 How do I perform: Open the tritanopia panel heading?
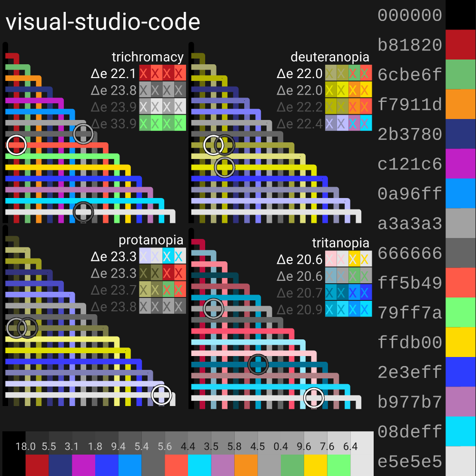pos(340,243)
